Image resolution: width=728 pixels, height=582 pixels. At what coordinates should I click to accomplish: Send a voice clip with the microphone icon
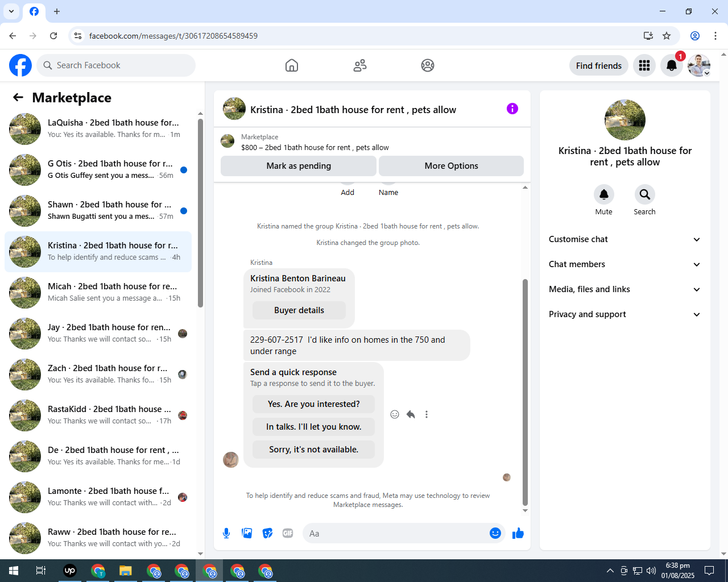click(226, 533)
